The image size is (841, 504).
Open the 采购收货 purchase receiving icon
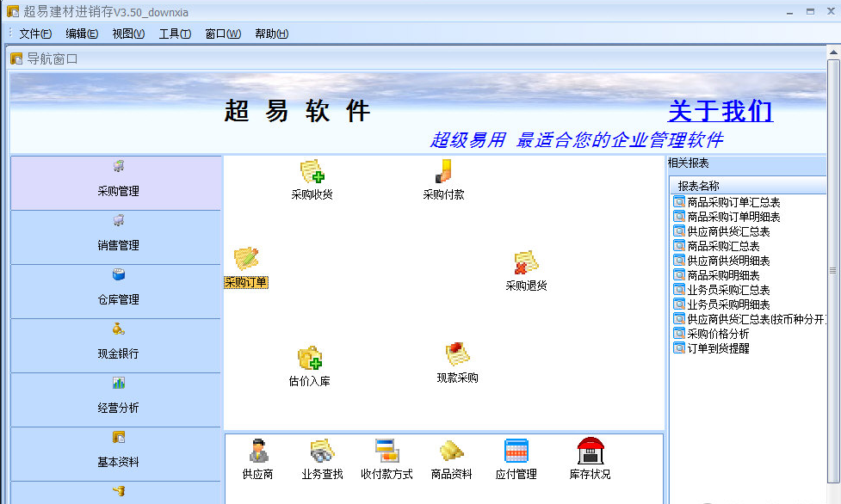pos(312,180)
